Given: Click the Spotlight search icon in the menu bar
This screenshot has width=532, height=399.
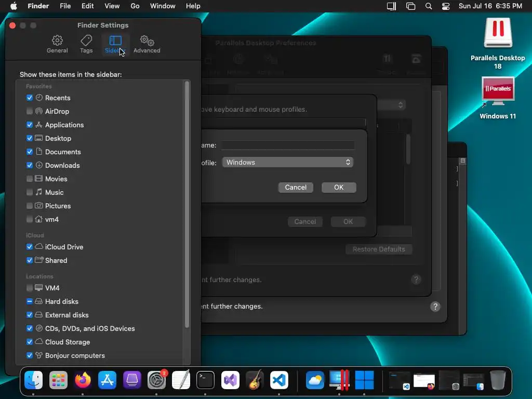Looking at the screenshot, I should tap(429, 6).
